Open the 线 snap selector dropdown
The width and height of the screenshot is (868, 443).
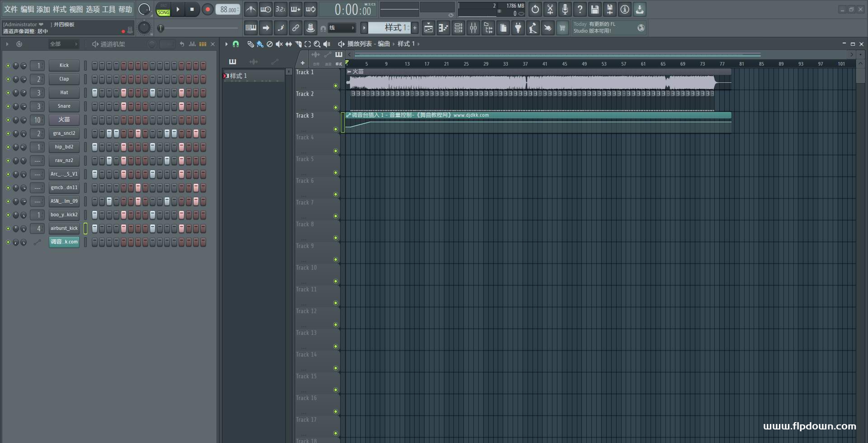[x=341, y=28]
